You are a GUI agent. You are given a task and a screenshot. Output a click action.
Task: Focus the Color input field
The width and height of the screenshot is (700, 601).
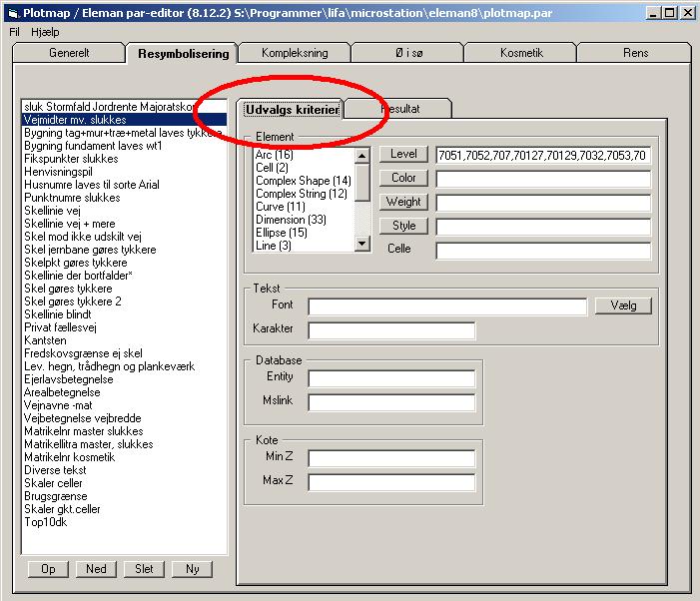pos(543,179)
